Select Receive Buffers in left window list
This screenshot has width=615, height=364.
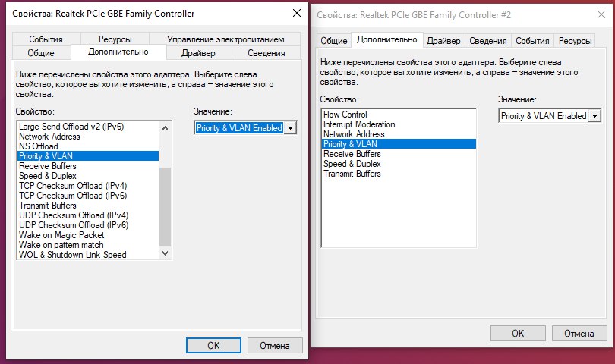coord(88,166)
